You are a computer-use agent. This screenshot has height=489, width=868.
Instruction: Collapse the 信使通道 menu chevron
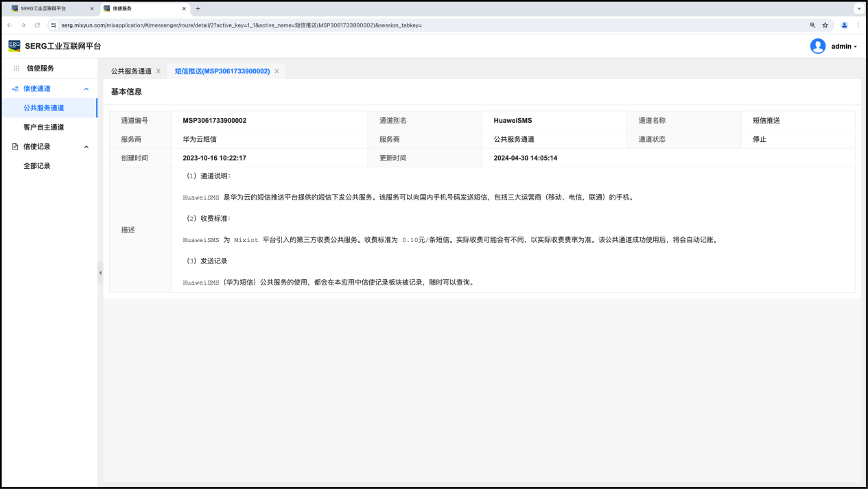(86, 88)
